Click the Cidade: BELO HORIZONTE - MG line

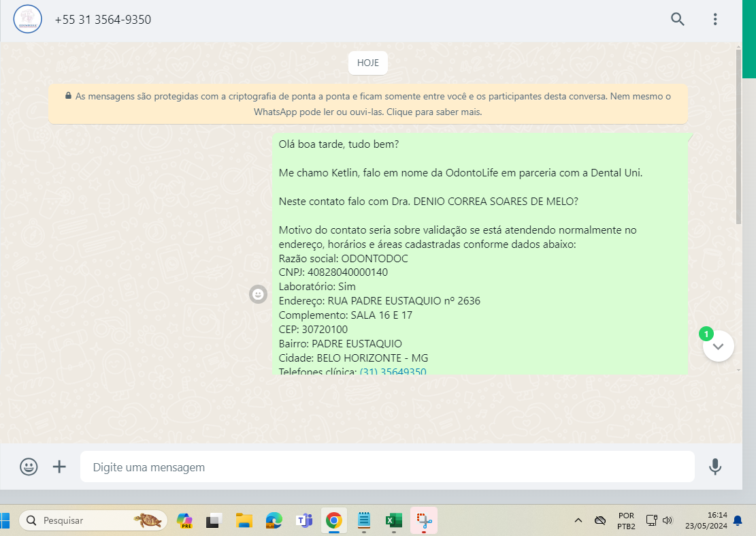353,358
